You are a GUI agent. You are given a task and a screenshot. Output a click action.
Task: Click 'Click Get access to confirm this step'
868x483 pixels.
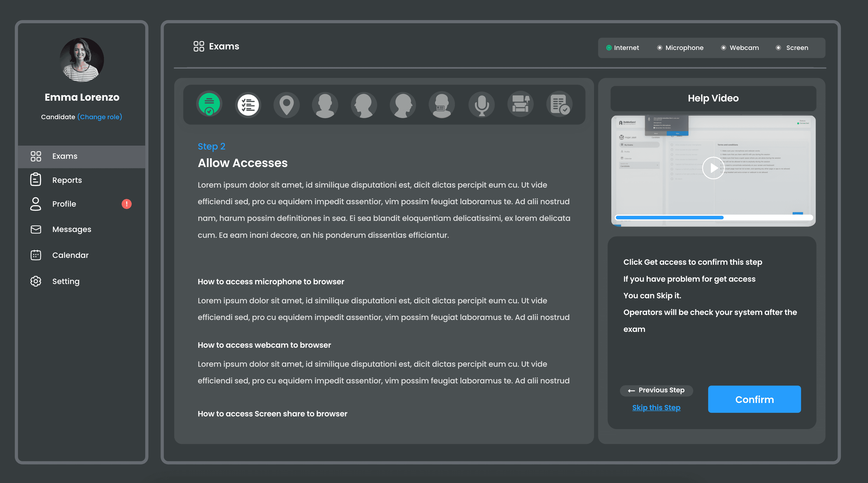pos(693,262)
